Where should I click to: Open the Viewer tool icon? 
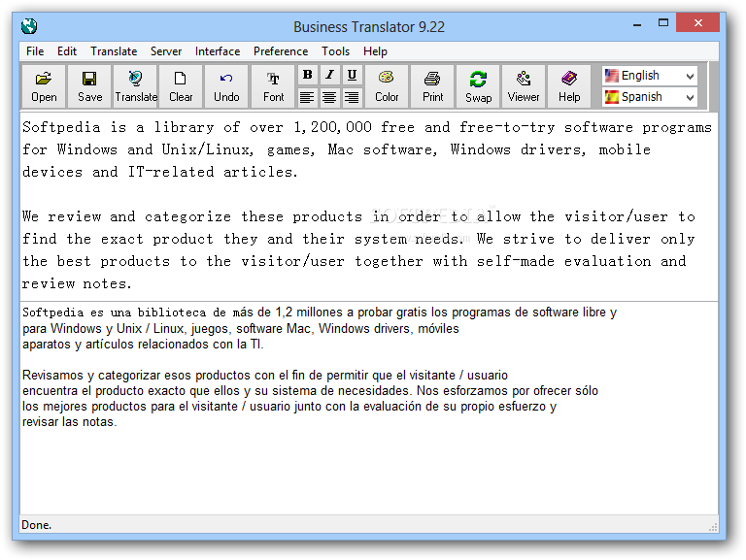click(x=524, y=86)
